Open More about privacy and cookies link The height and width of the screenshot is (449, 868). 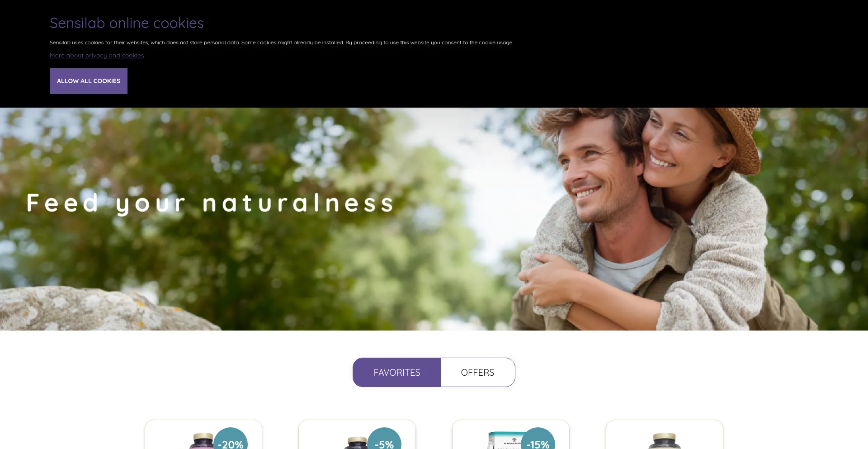point(97,55)
